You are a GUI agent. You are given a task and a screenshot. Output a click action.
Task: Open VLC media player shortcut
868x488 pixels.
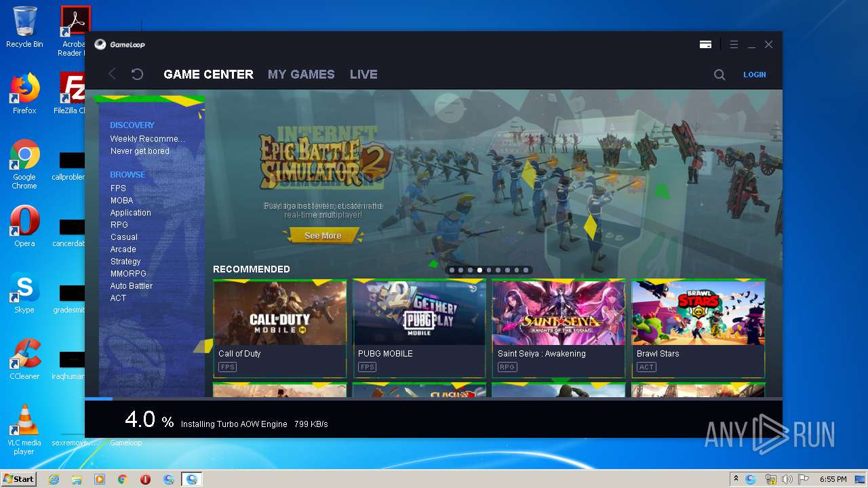[24, 430]
